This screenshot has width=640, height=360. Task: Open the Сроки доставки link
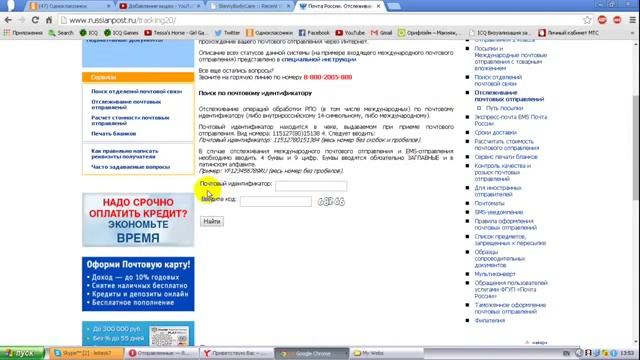[495, 133]
